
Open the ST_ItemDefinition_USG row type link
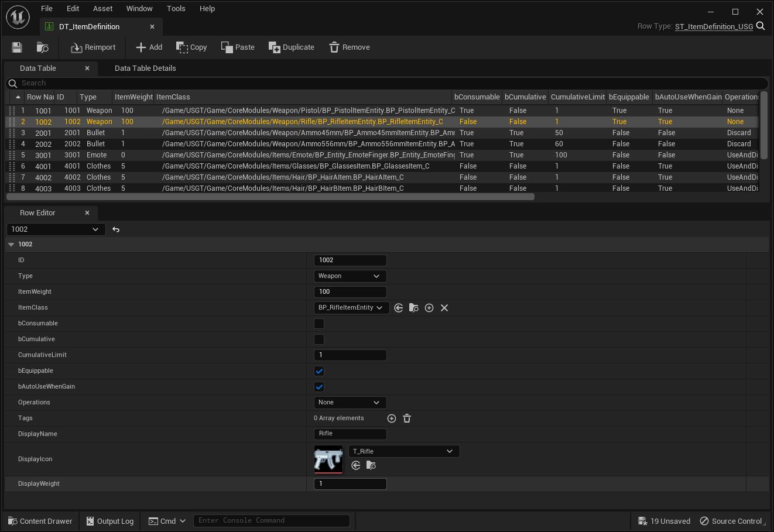tap(714, 26)
